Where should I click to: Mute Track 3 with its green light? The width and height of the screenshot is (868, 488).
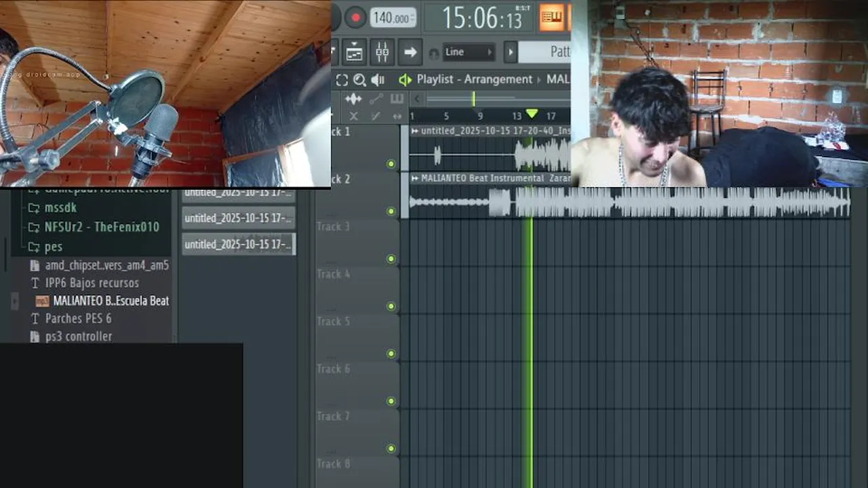click(x=391, y=258)
